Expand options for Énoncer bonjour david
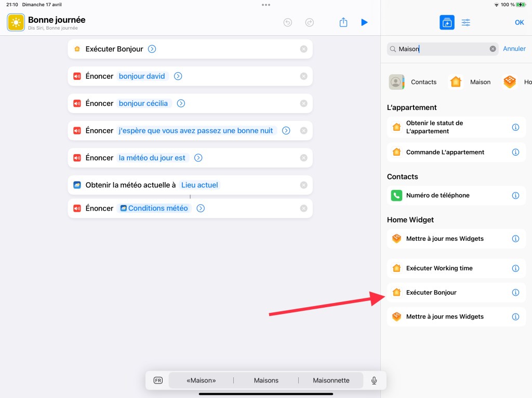This screenshot has width=532, height=398. (x=178, y=76)
